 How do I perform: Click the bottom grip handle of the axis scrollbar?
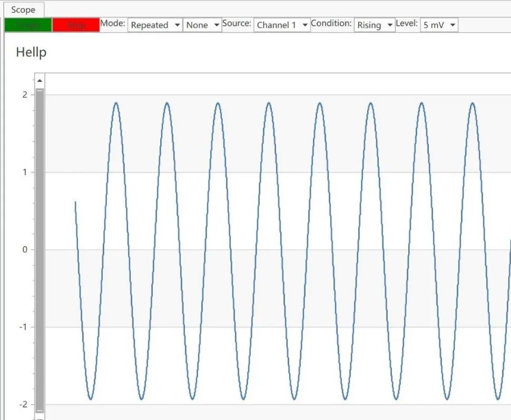click(40, 412)
